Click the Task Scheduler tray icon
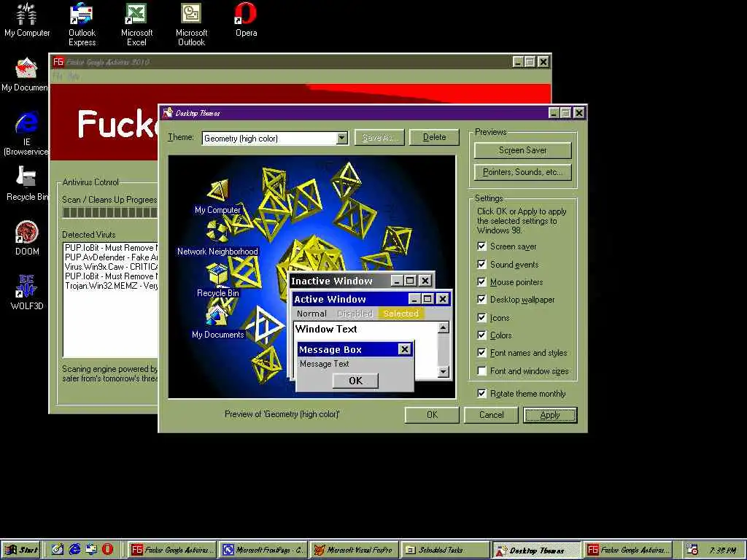This screenshot has height=560, width=747. click(x=692, y=550)
